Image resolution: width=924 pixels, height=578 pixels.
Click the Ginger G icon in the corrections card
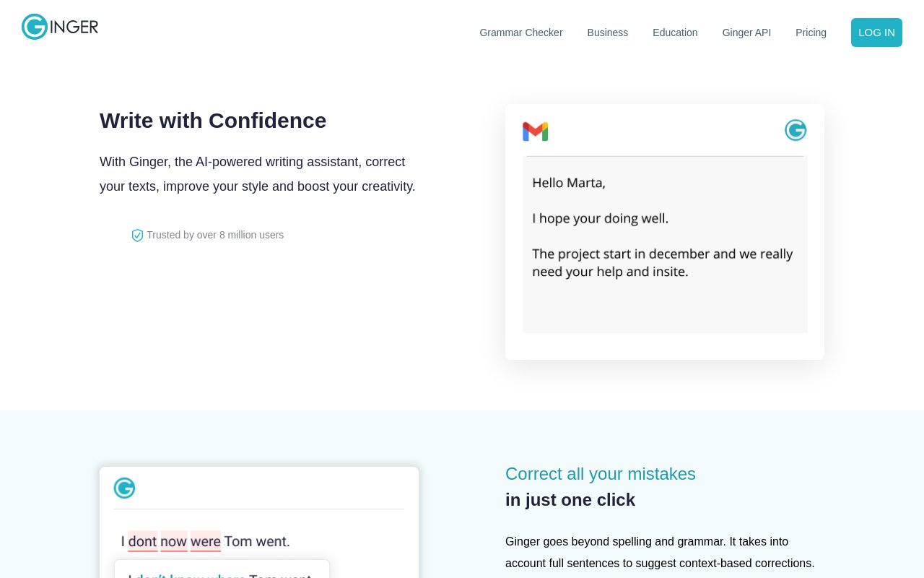tap(124, 488)
